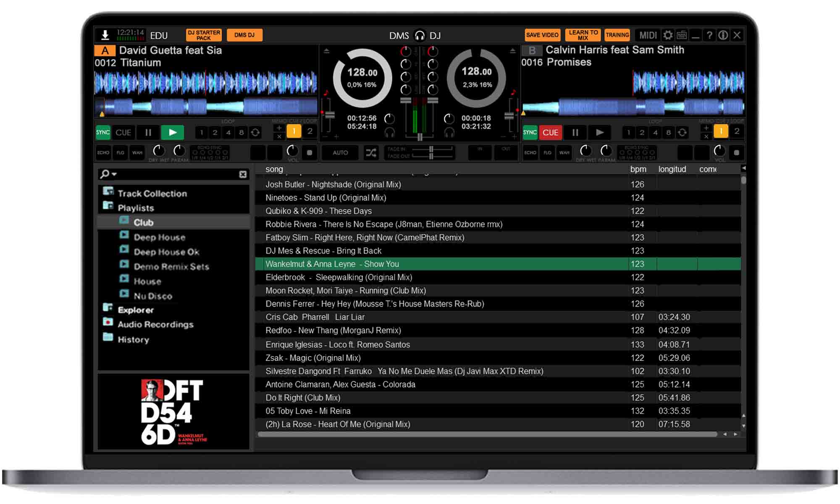
Task: Select the Deep House playlist
Action: (159, 237)
